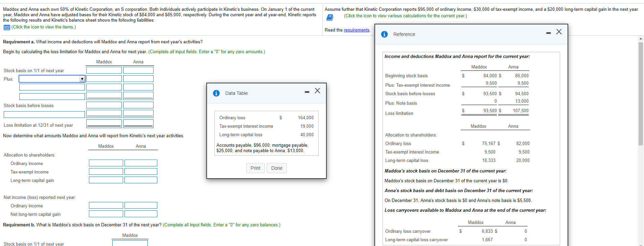
Task: Click Maddox's loss limitation at 12/31 field
Action: click(104, 123)
